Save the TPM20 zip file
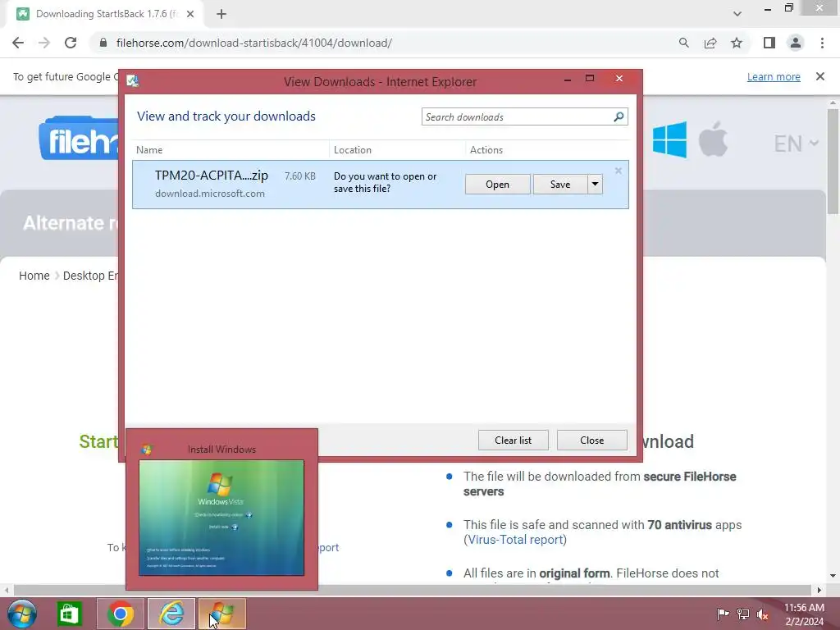840x630 pixels. pyautogui.click(x=560, y=185)
